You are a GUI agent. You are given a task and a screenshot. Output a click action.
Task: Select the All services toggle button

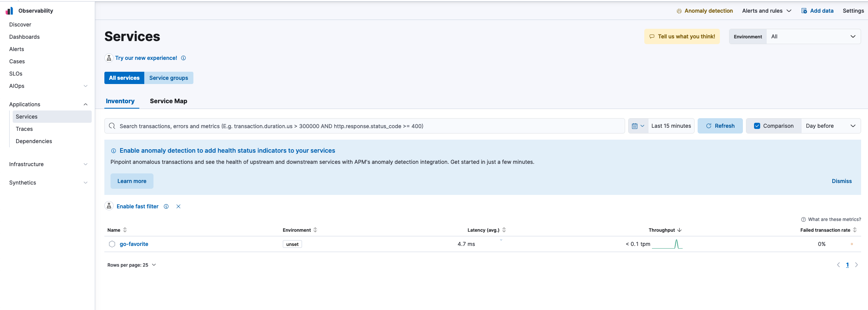[124, 78]
